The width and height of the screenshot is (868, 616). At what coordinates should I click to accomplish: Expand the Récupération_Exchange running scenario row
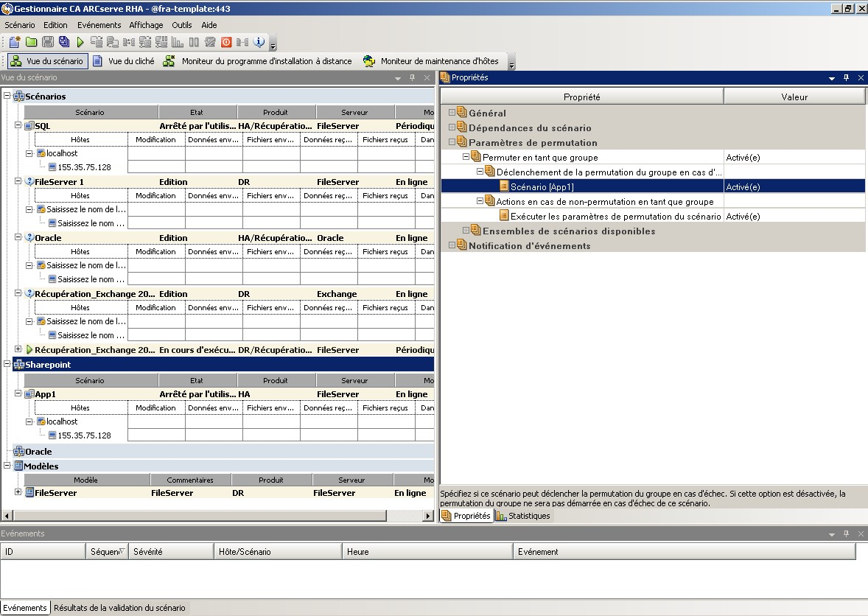click(18, 350)
